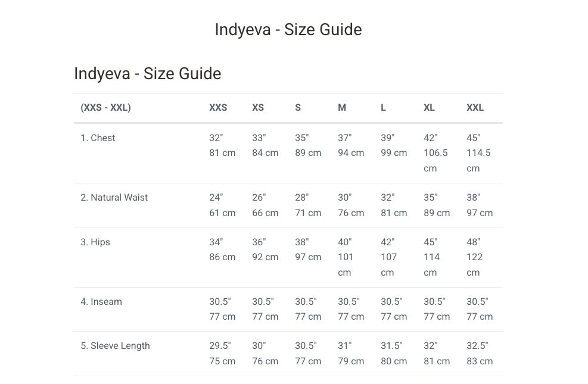Select the 4. Inseam row label

click(x=101, y=302)
